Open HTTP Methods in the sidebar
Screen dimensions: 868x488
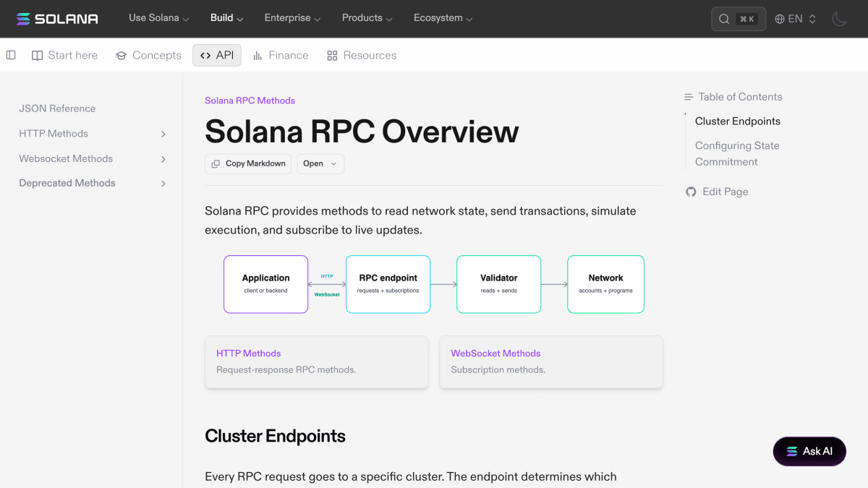coord(54,134)
